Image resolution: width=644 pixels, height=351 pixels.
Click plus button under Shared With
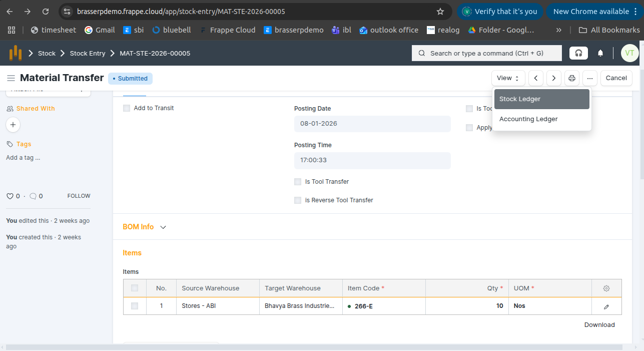tap(13, 125)
